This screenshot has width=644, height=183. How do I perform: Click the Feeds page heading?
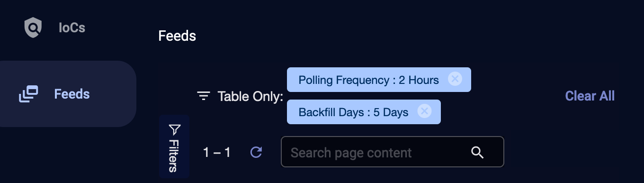pyautogui.click(x=177, y=36)
